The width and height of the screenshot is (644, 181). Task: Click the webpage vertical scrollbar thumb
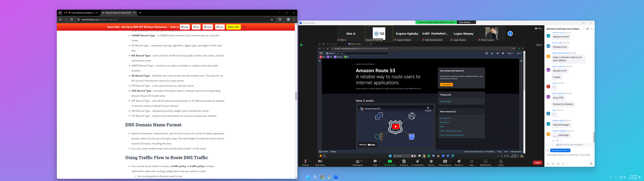click(296, 96)
